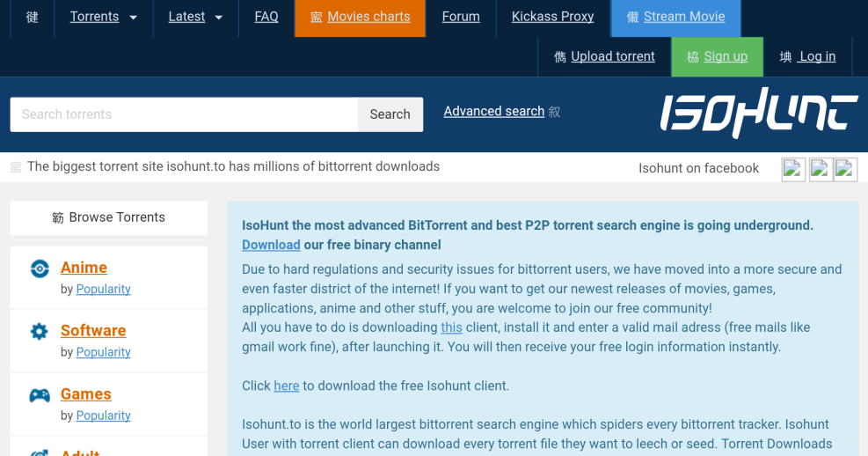
Task: Visit Kickass Proxy
Action: [x=552, y=17]
